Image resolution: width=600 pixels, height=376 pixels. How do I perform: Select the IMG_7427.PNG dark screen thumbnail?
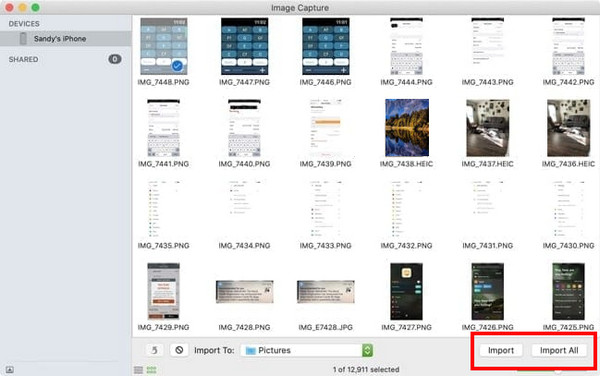point(406,291)
